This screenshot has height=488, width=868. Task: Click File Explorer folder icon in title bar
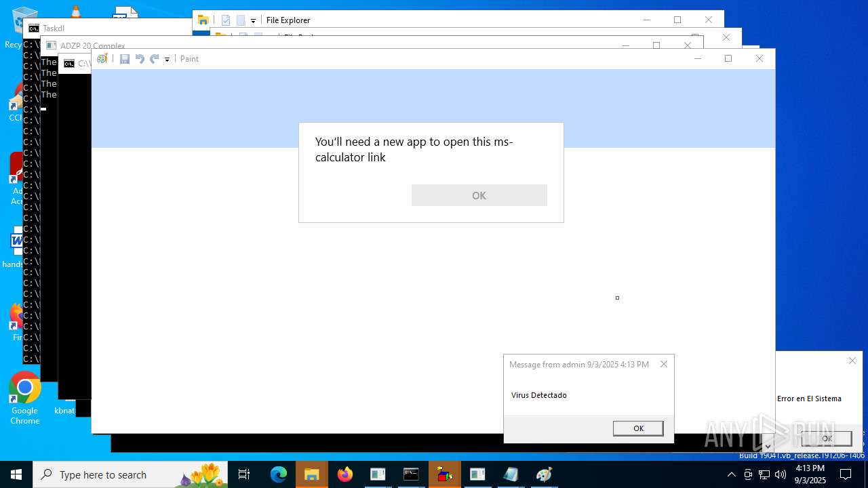click(203, 20)
